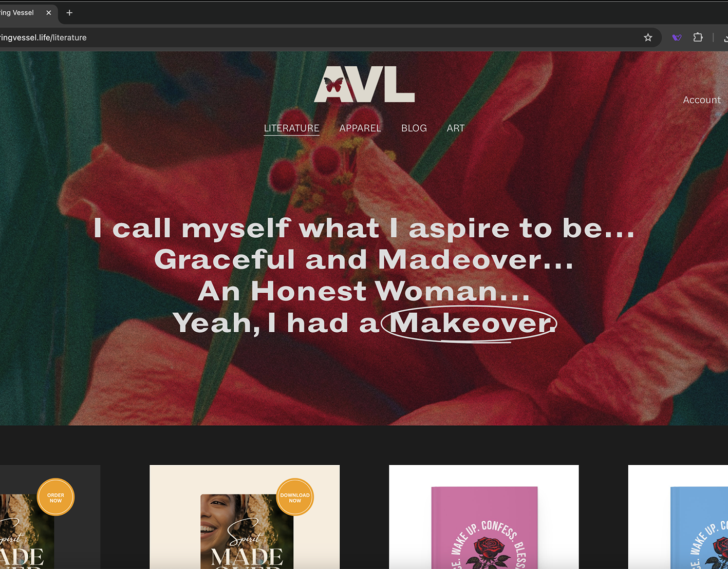The width and height of the screenshot is (728, 569).
Task: Open the Account link
Action: tap(702, 100)
